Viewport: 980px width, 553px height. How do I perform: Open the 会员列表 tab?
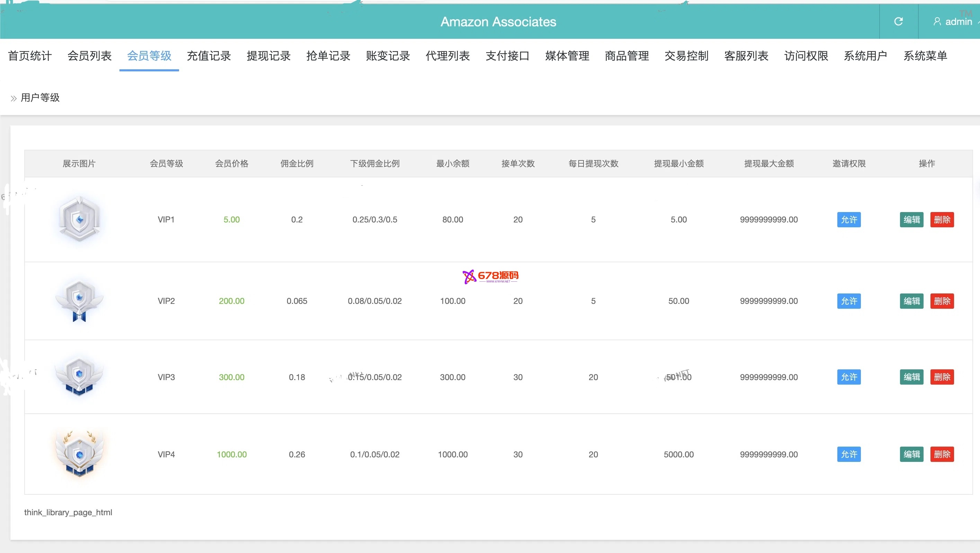click(89, 56)
